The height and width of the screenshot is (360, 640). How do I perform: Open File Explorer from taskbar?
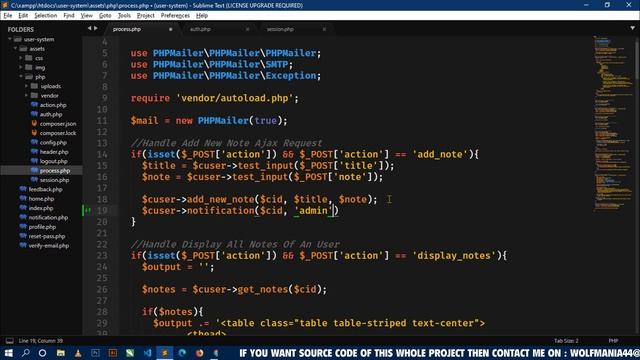tap(60, 353)
